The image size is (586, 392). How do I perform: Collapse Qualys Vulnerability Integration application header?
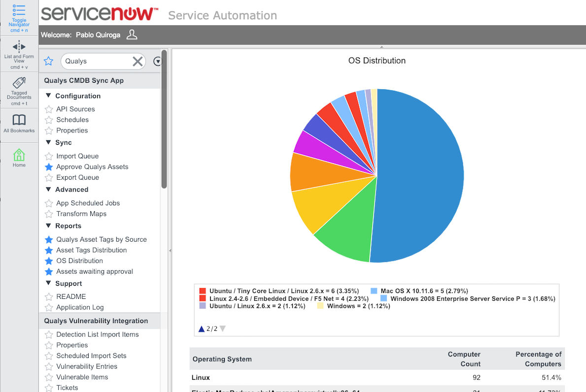tap(100, 321)
